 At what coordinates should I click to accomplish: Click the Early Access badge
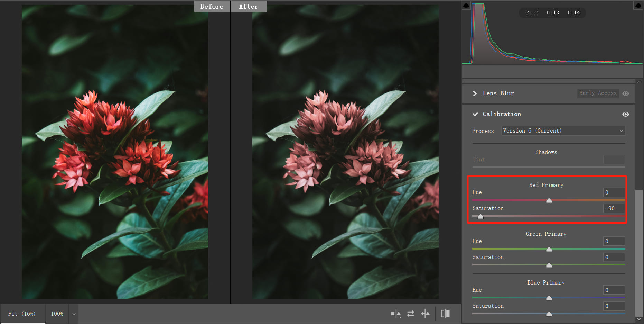click(x=598, y=93)
